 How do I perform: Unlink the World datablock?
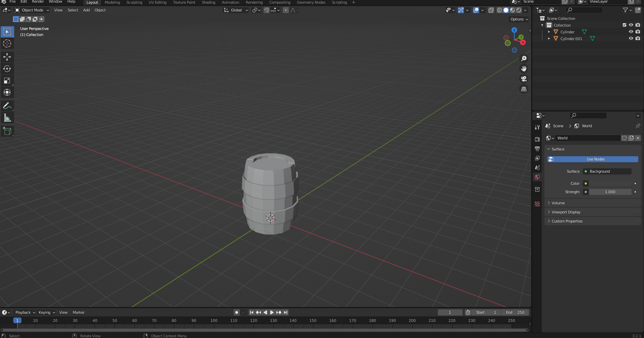pos(638,138)
